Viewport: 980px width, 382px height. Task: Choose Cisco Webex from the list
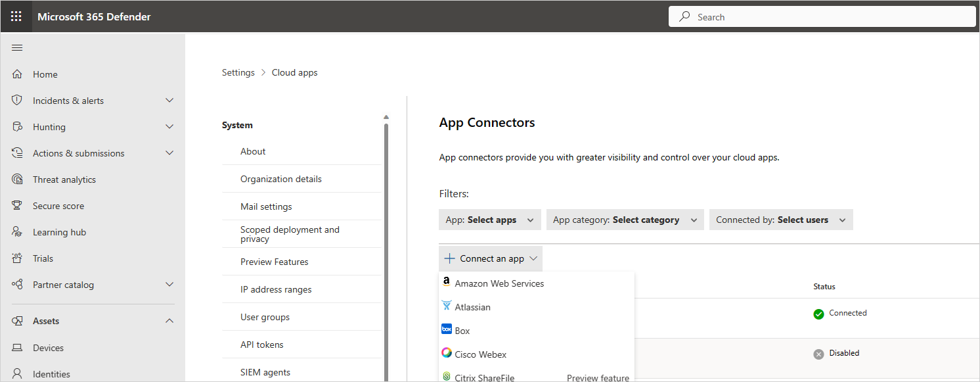[480, 354]
